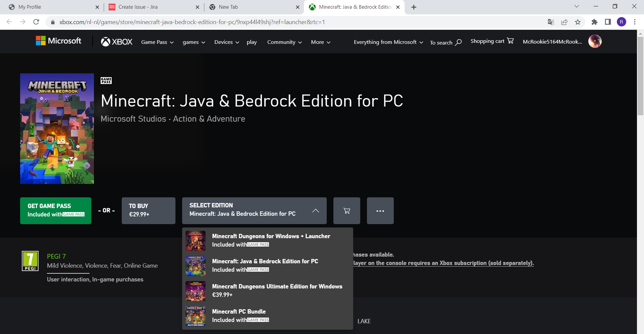Image resolution: width=644 pixels, height=334 pixels.
Task: Select Minecraft PC Bundle edition
Action: click(268, 316)
